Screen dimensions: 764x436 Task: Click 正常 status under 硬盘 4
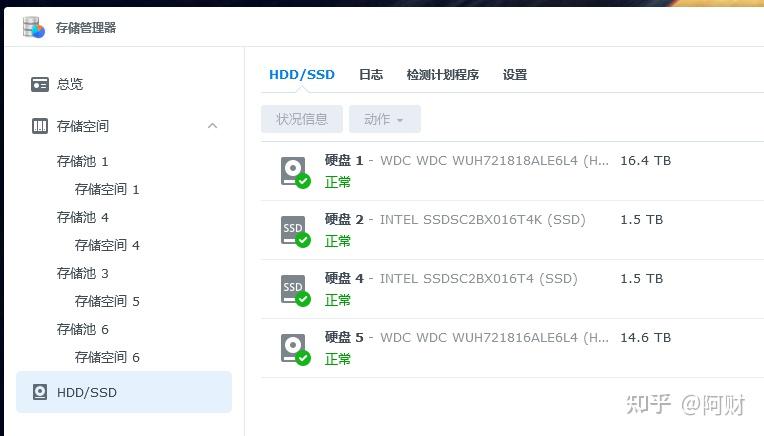338,300
